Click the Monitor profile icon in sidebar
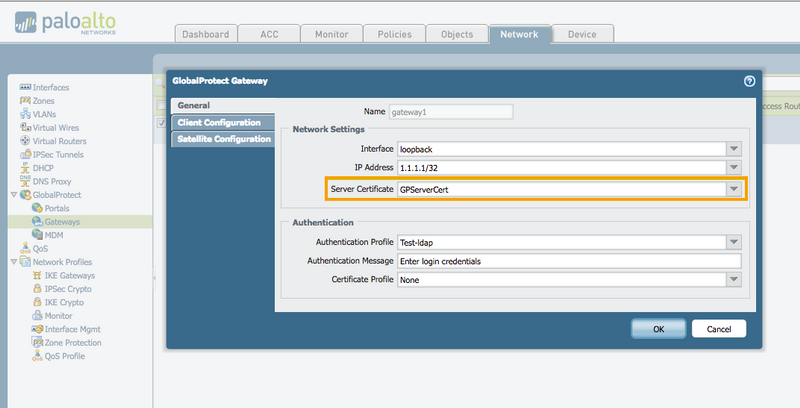800x408 pixels. pyautogui.click(x=37, y=315)
